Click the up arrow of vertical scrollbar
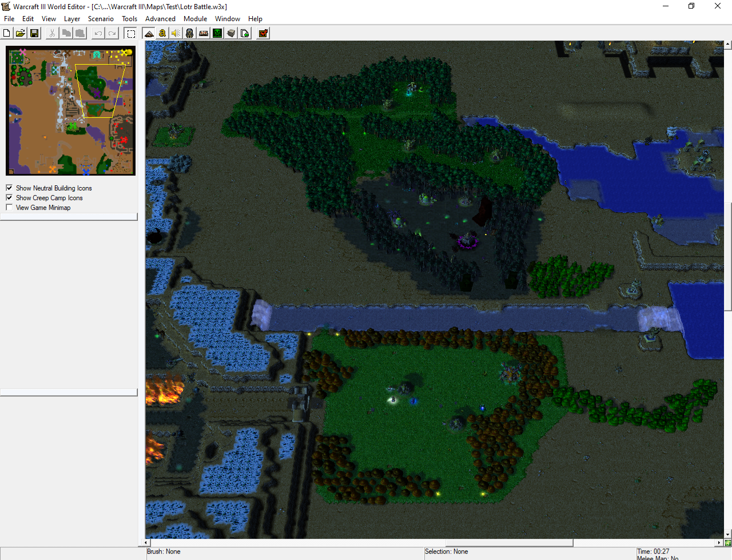The height and width of the screenshot is (560, 732). pyautogui.click(x=727, y=44)
